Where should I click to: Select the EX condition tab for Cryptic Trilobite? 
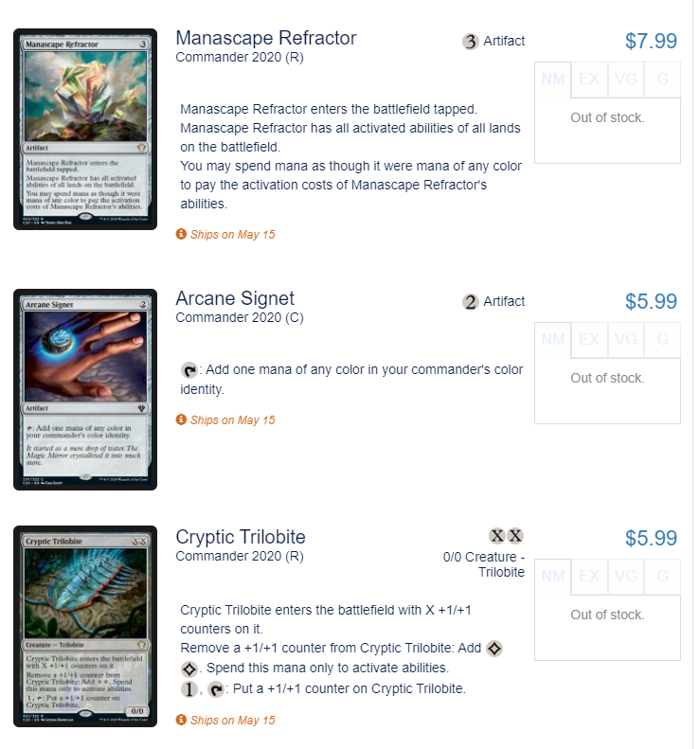coord(589,577)
